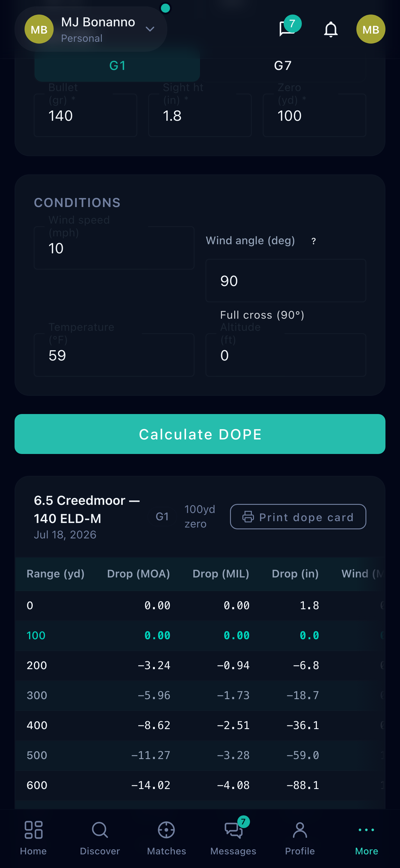
Task: Open messages from the top chat icon
Action: (287, 29)
